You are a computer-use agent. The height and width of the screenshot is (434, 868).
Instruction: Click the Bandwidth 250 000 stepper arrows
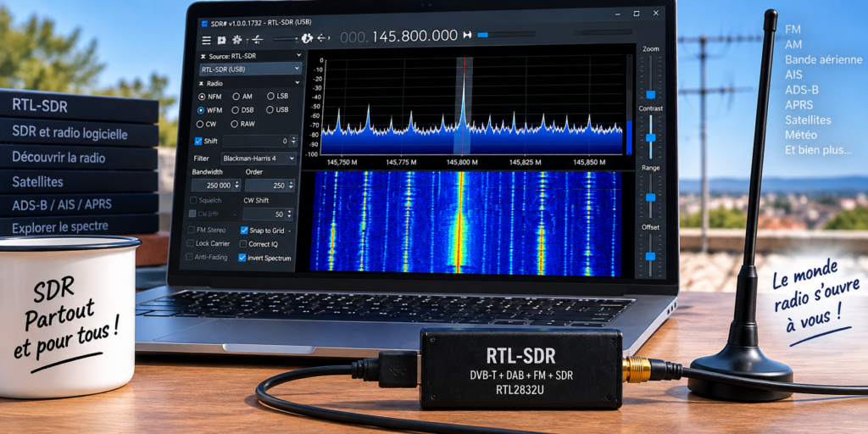(237, 186)
